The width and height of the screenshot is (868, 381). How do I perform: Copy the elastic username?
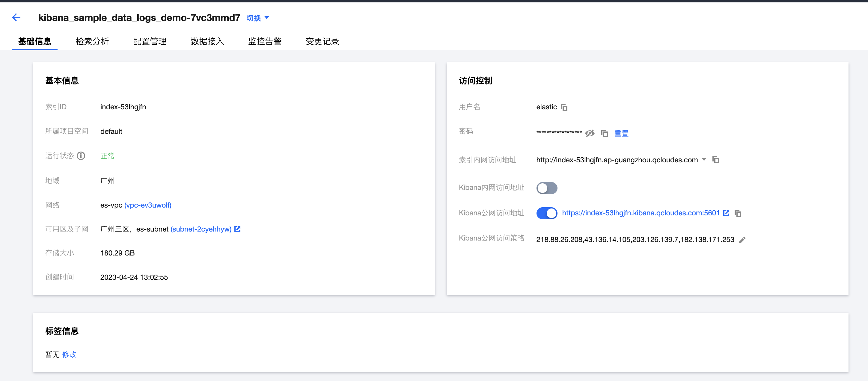coord(564,107)
